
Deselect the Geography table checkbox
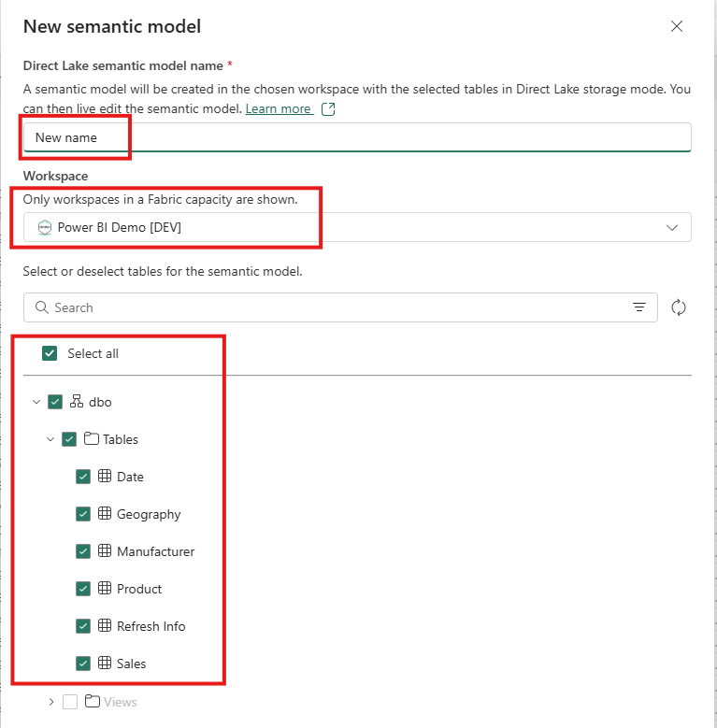(x=83, y=514)
